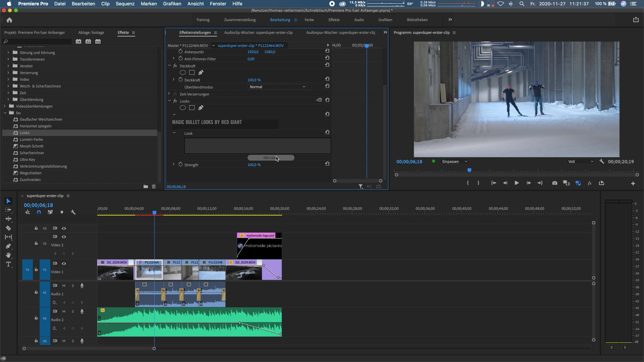Open the Einpassen zoom level dropdown
The width and height of the screenshot is (644, 362).
pos(455,161)
